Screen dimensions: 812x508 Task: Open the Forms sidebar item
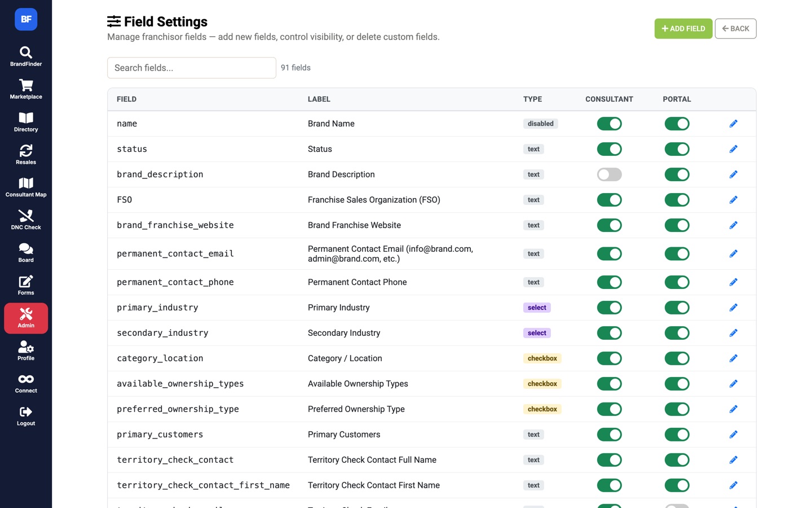[26, 286]
